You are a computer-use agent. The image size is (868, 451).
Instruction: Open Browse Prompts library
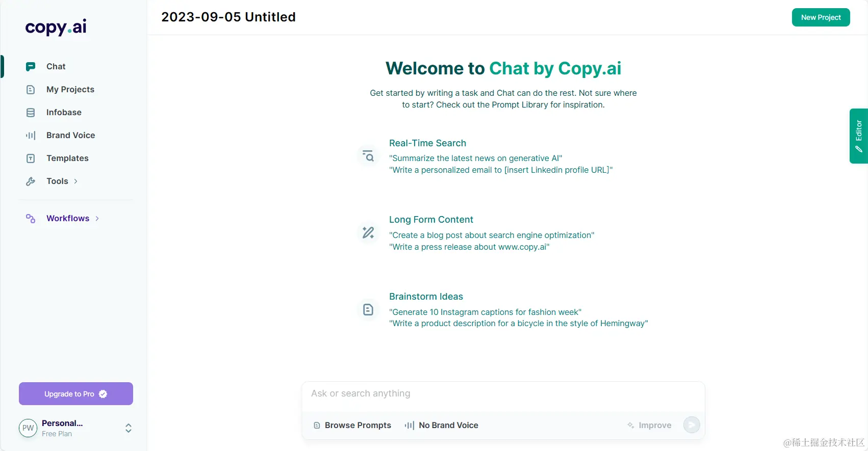pos(352,425)
